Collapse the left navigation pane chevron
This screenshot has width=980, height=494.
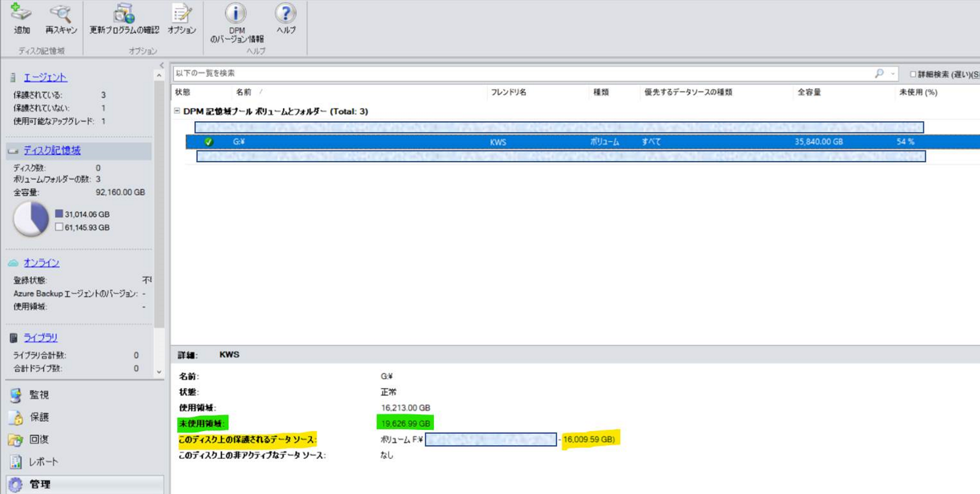[x=162, y=65]
